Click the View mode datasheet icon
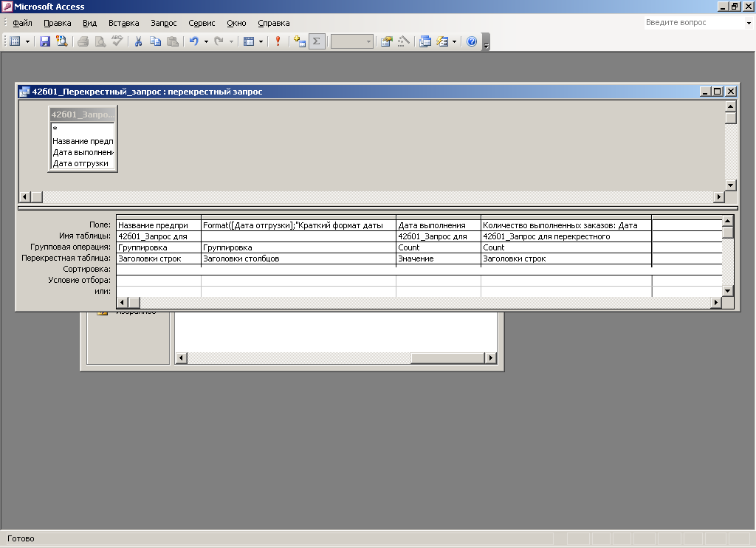756x548 pixels. [x=15, y=41]
